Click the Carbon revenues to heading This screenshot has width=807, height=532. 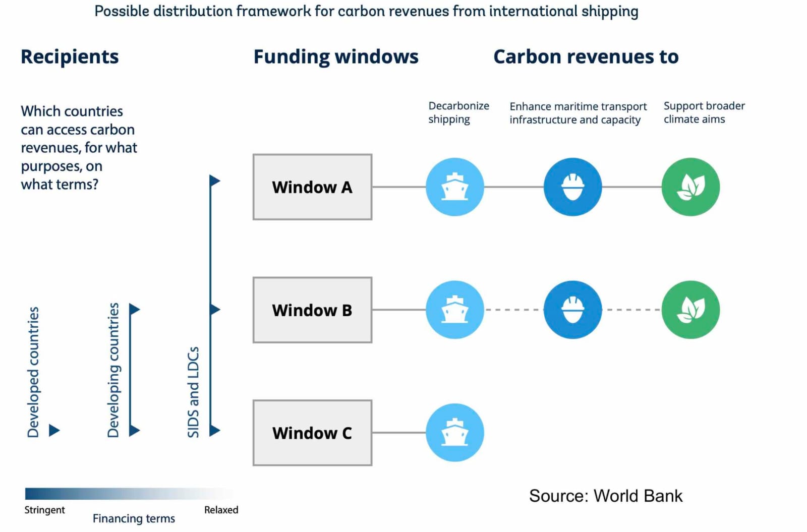586,57
